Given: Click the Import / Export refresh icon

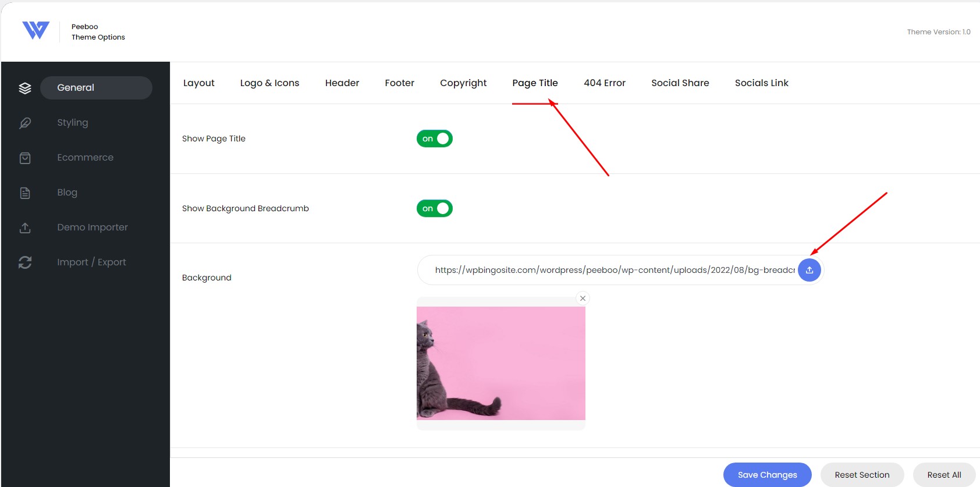Looking at the screenshot, I should 25,262.
